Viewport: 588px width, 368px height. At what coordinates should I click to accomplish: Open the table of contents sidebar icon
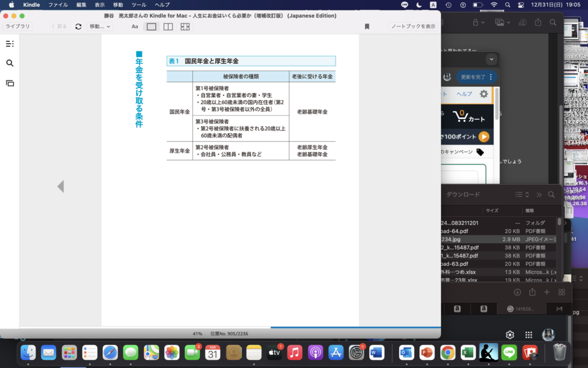coord(10,44)
